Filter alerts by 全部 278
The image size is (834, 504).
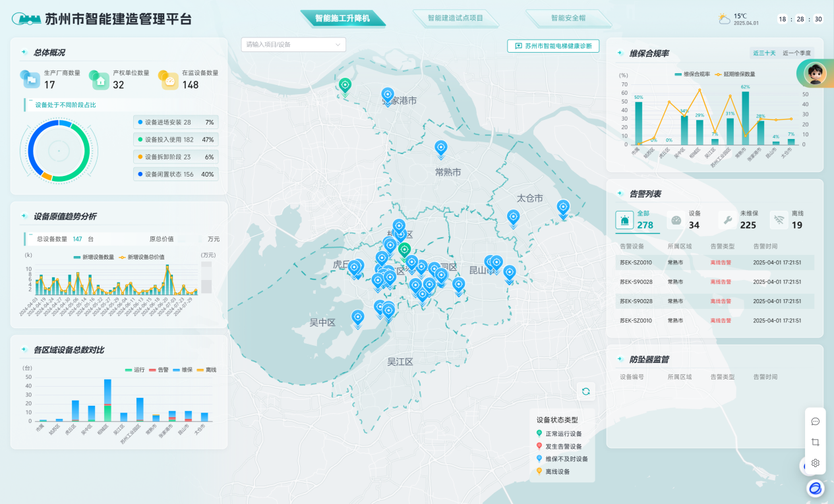pyautogui.click(x=638, y=221)
